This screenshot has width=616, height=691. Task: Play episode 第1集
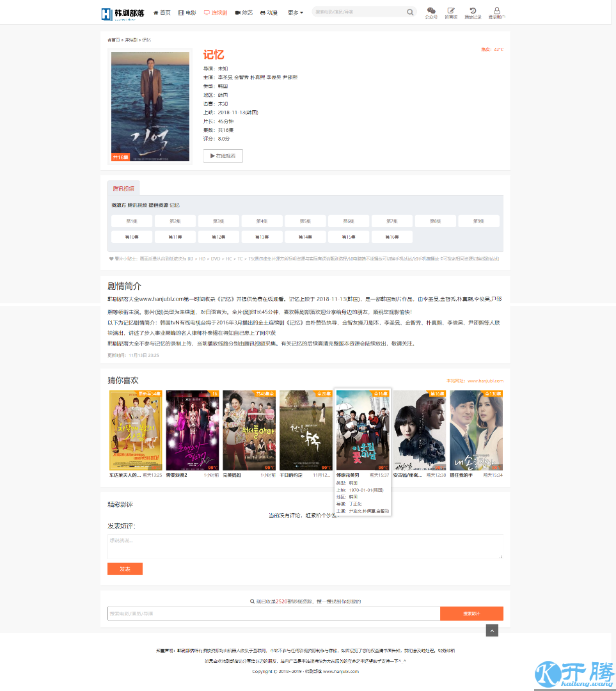pos(132,221)
